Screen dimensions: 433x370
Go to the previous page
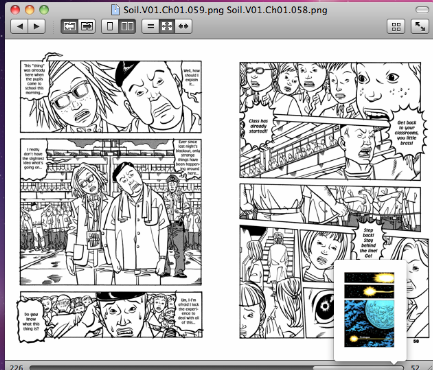tap(19, 26)
